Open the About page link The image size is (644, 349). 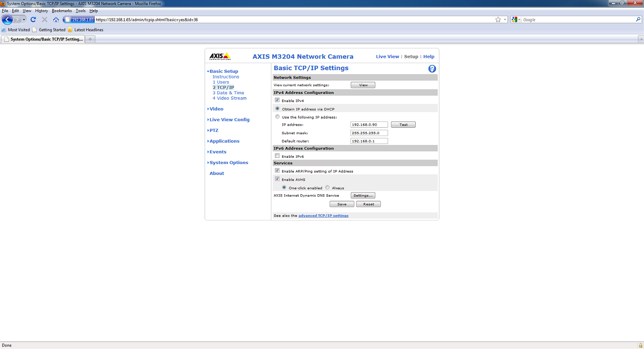(217, 174)
